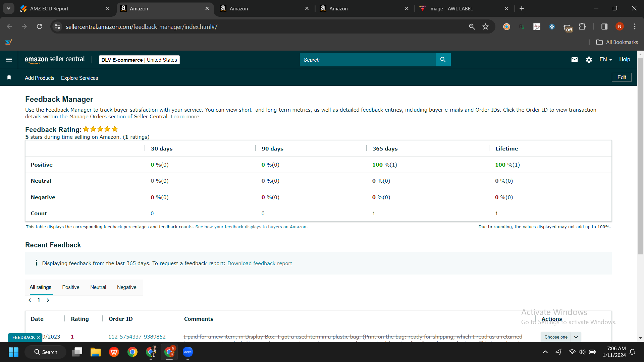Click page 1 in feedback pagination
Image resolution: width=644 pixels, height=362 pixels.
click(39, 300)
